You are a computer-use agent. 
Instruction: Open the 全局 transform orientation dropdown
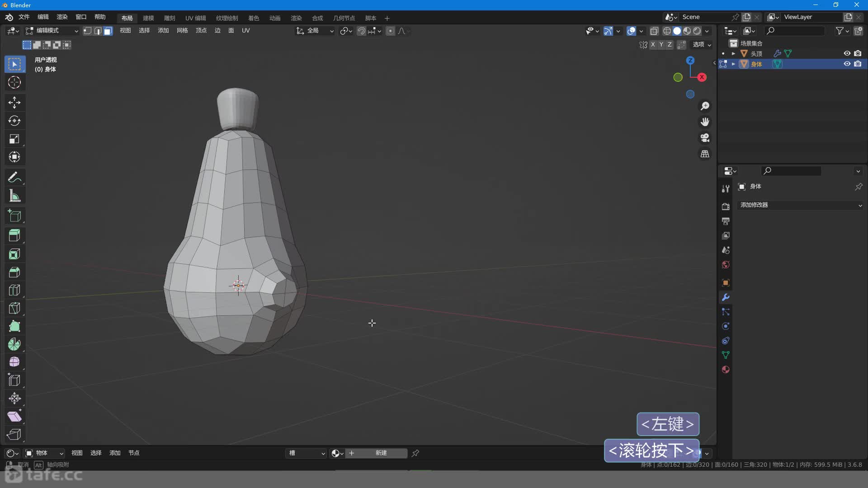click(x=315, y=31)
